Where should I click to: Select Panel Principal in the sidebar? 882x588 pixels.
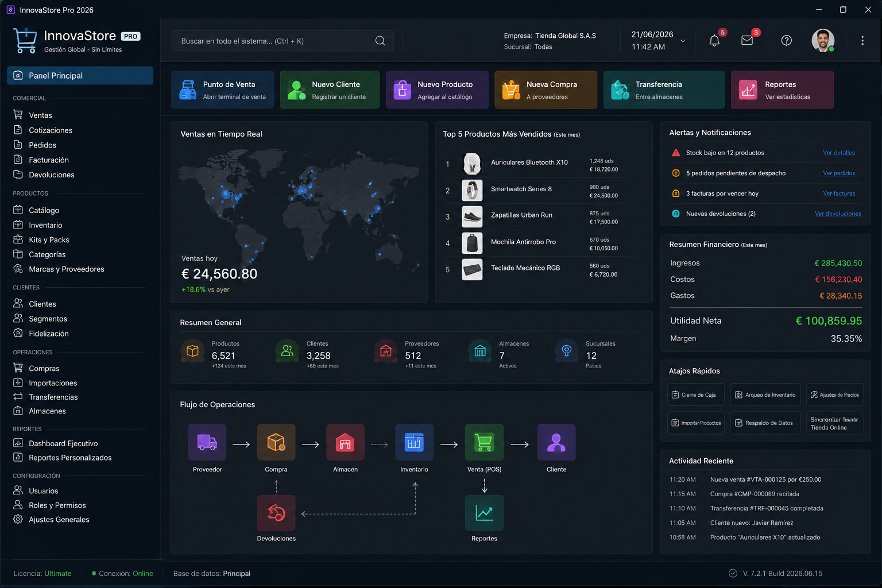click(x=80, y=75)
